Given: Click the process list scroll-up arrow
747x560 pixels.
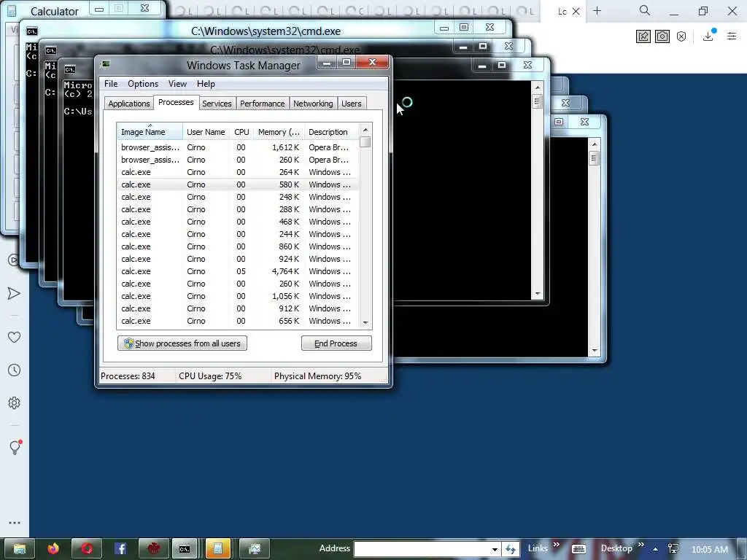Looking at the screenshot, I should [x=365, y=130].
